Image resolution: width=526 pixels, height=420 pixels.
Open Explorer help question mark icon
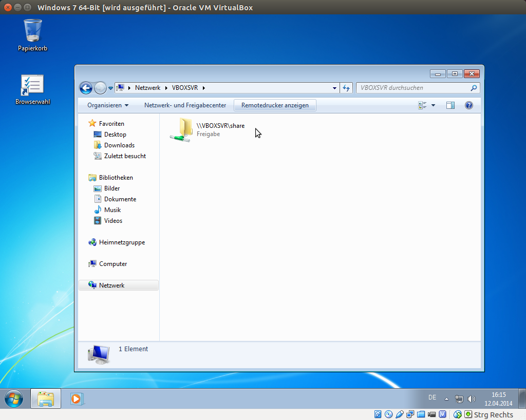[469, 105]
